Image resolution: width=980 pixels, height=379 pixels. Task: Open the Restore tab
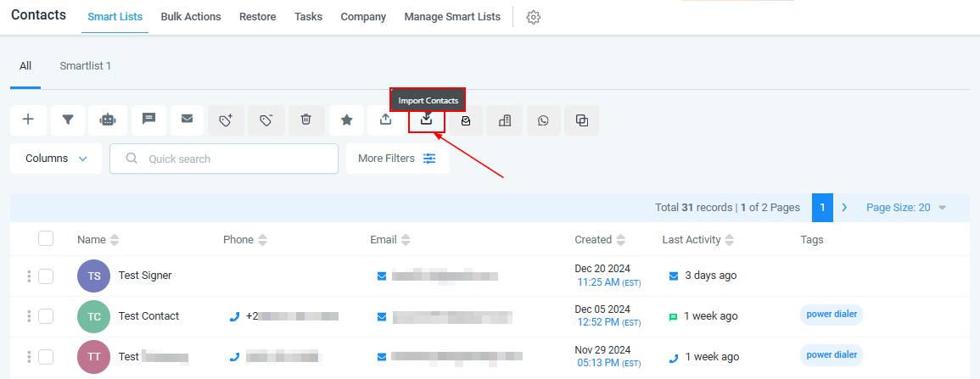point(257,17)
